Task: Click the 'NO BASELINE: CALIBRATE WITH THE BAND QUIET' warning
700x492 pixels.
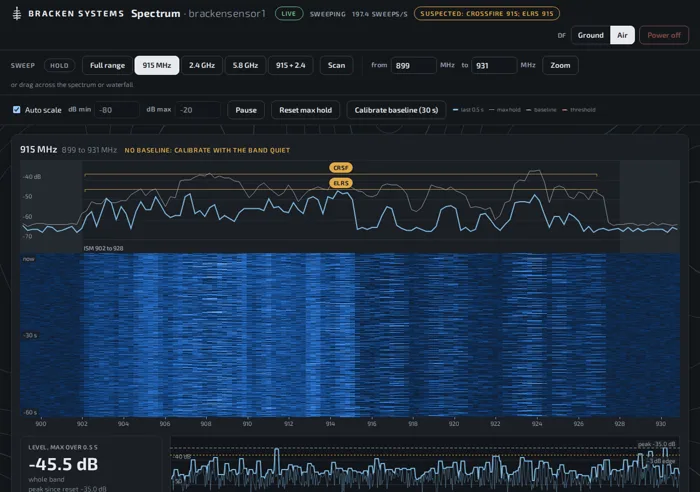Action: tap(207, 150)
